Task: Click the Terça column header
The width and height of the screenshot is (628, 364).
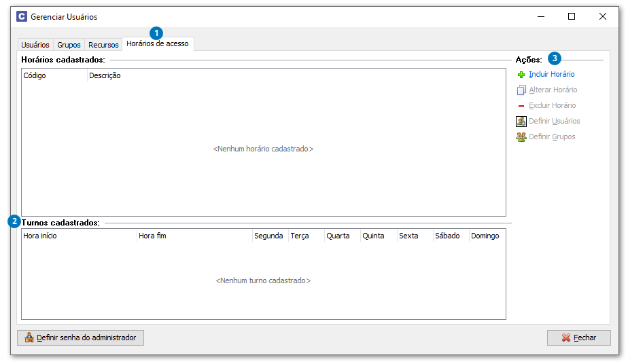Action: coord(307,236)
